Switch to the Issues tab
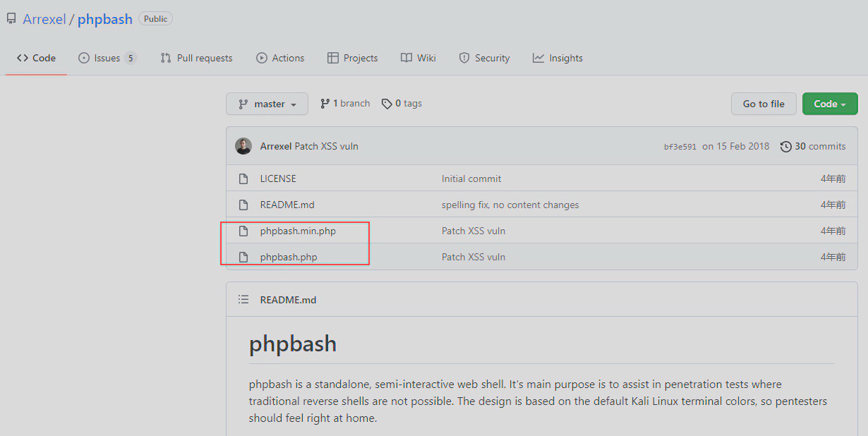The height and width of the screenshot is (436, 868). click(x=107, y=58)
